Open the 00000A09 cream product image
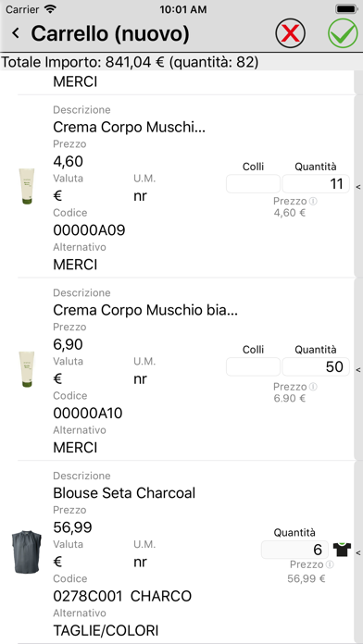Viewport: 363px width, 644px height. (x=27, y=186)
